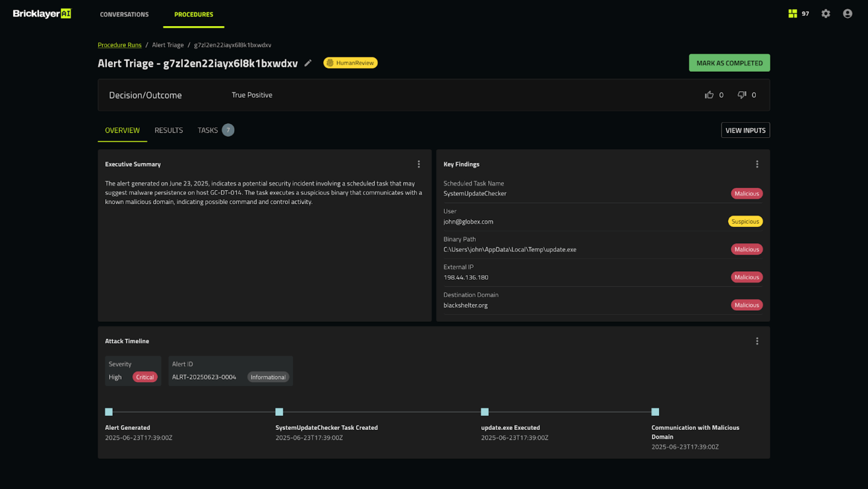Image resolution: width=868 pixels, height=489 pixels.
Task: Click the Mark As Completed button
Action: [729, 63]
